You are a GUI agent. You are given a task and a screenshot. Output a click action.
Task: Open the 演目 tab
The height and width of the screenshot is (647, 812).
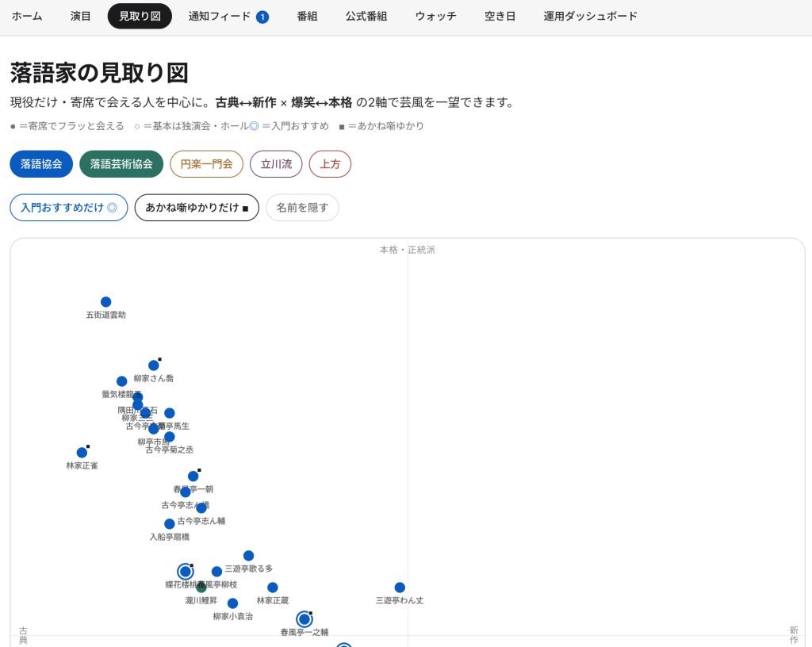(x=81, y=16)
